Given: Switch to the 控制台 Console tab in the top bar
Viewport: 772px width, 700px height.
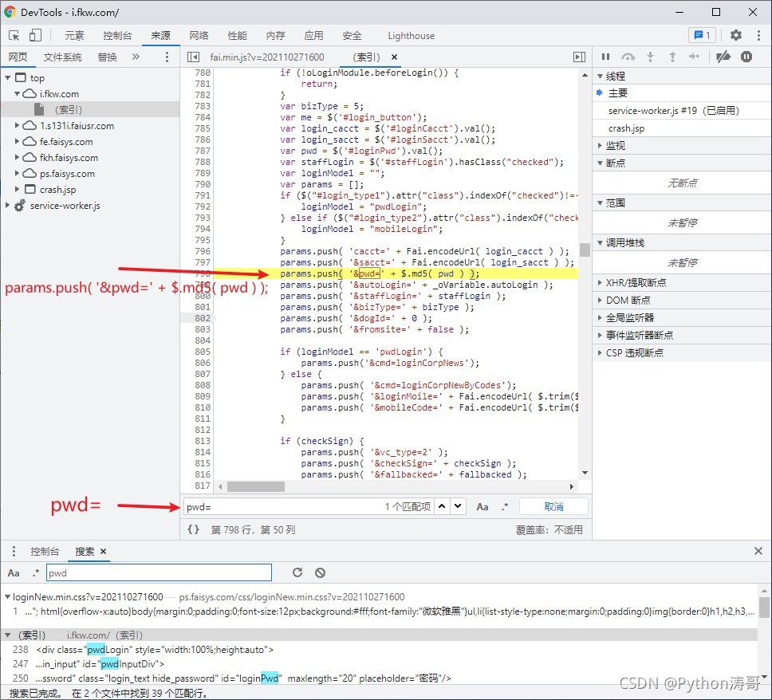Looking at the screenshot, I should tap(117, 35).
